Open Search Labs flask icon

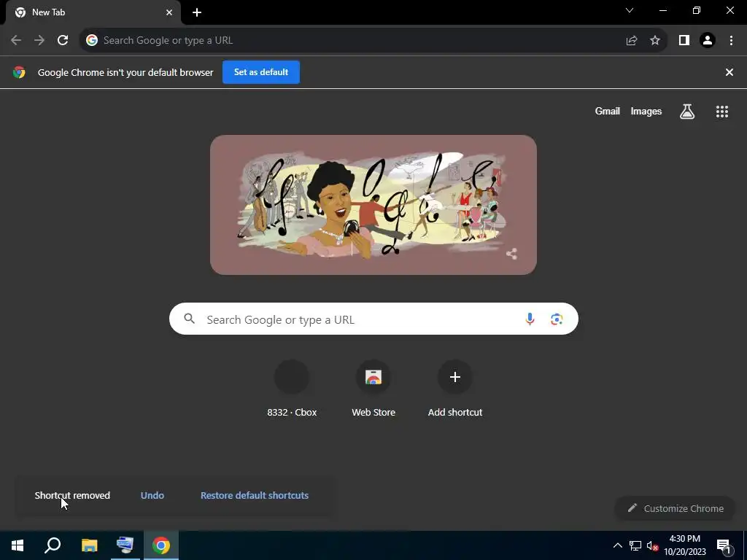click(687, 112)
